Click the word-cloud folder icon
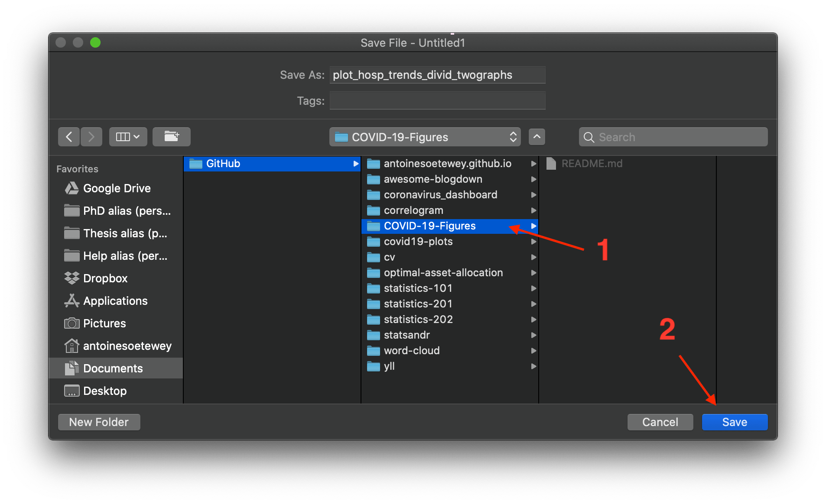Screen dimensions: 826x504 [374, 351]
